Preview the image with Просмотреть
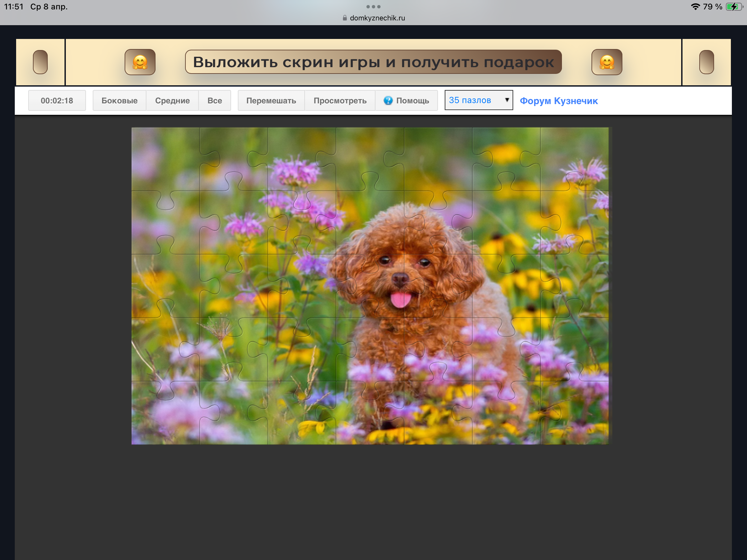The image size is (747, 560). 340,101
